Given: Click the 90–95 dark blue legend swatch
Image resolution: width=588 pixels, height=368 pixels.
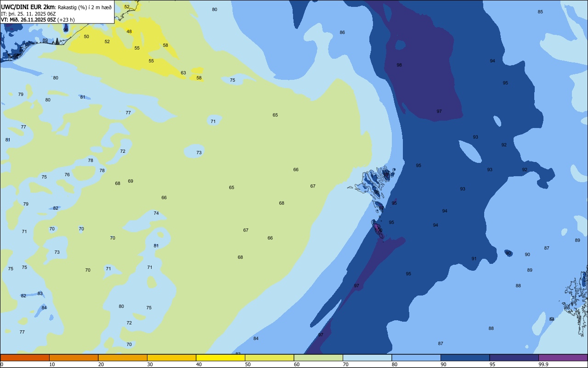Looking at the screenshot, I should coord(465,357).
